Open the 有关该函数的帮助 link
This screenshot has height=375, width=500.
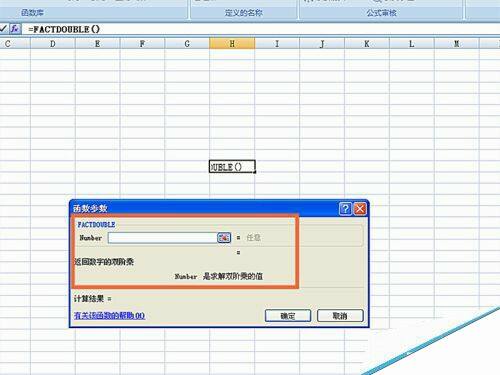pyautogui.click(x=109, y=315)
